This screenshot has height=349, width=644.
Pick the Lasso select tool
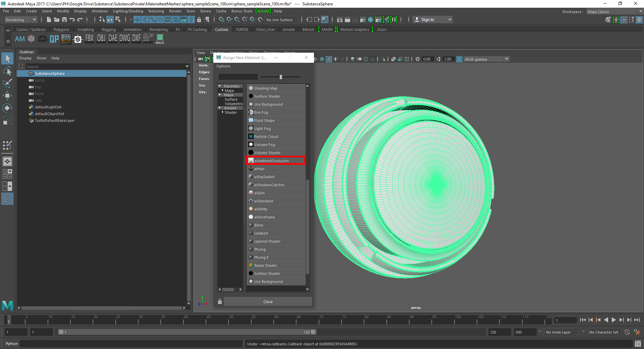(7, 71)
